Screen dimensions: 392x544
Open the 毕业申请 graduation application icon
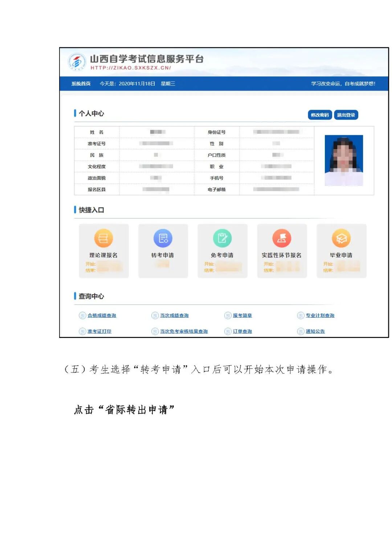point(342,239)
